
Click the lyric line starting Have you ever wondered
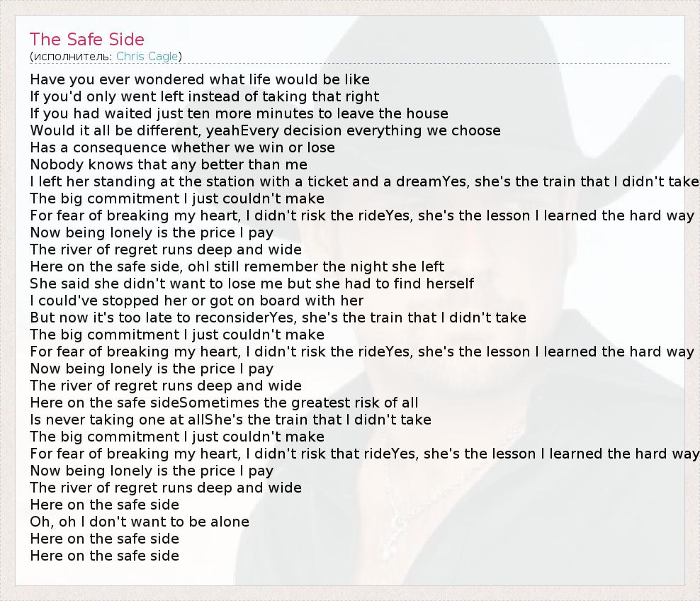pyautogui.click(x=200, y=79)
